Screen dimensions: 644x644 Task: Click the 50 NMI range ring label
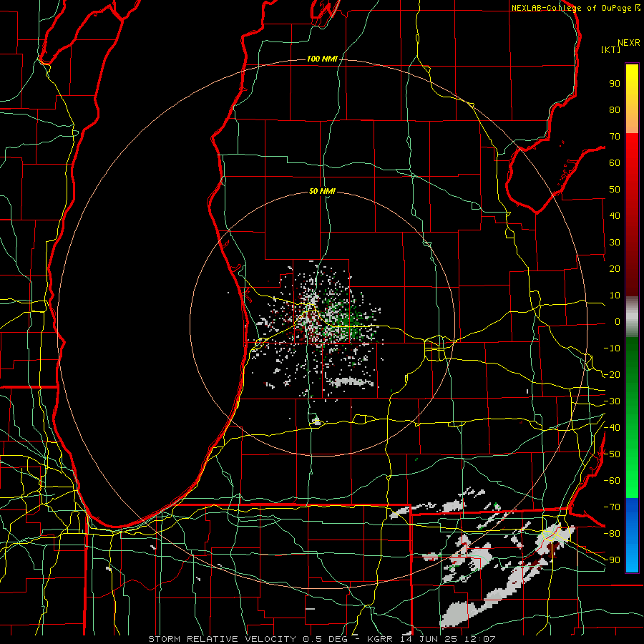click(x=322, y=191)
